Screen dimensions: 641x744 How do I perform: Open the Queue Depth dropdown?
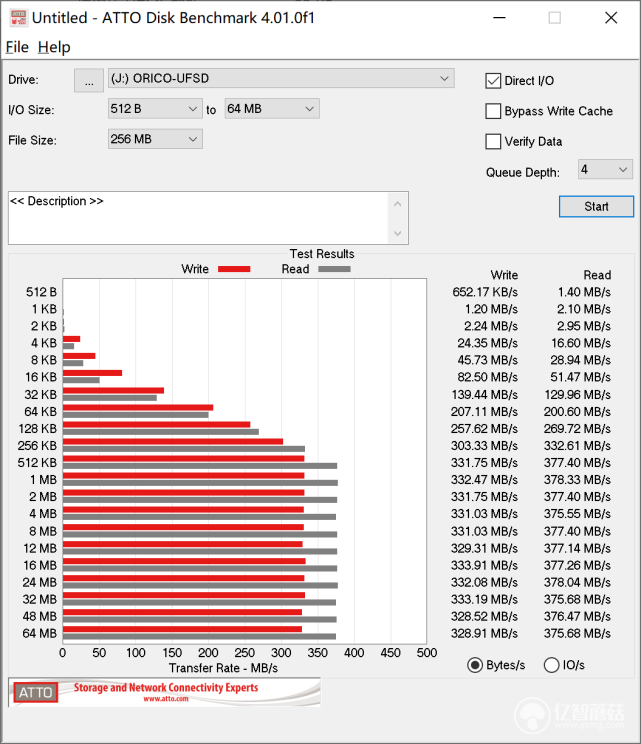605,169
